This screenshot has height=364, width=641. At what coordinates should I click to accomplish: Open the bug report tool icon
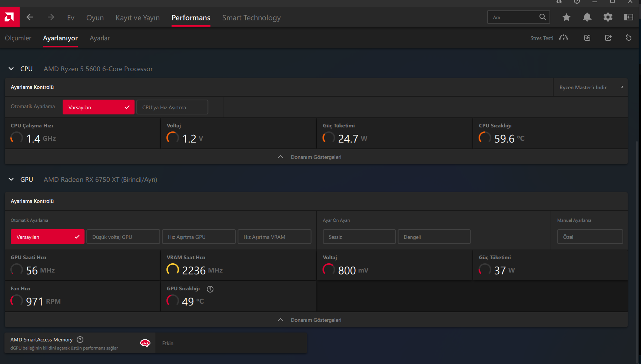click(559, 1)
